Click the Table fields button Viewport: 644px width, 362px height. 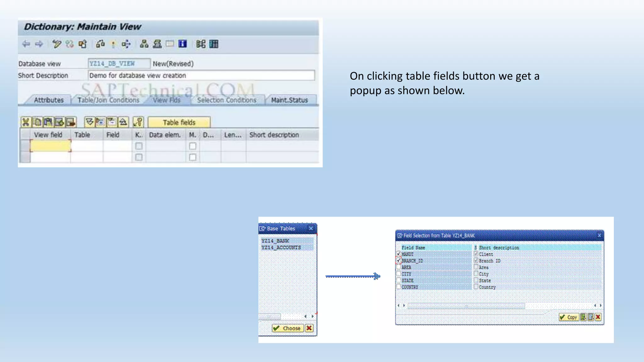point(179,122)
